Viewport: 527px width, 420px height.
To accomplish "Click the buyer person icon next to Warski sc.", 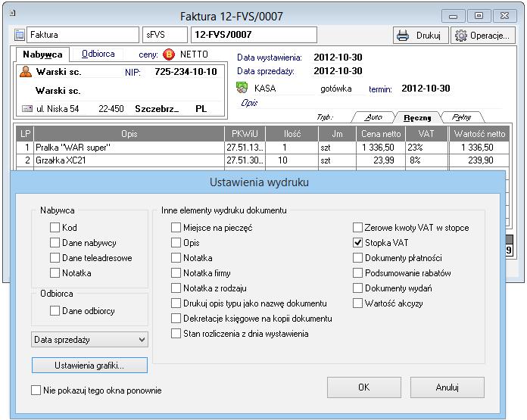I will click(x=26, y=72).
